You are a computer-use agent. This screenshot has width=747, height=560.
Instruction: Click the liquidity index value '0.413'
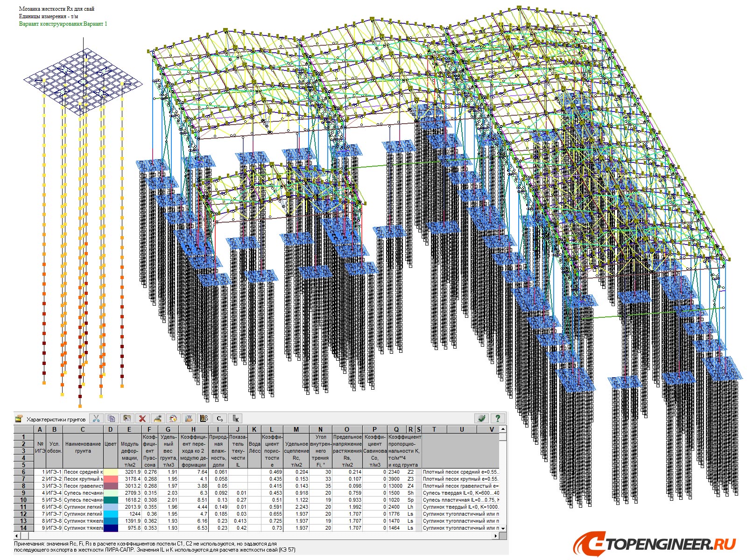click(240, 521)
